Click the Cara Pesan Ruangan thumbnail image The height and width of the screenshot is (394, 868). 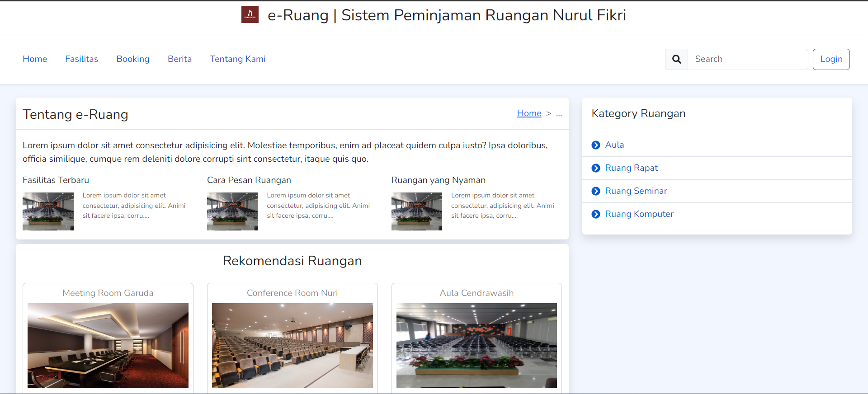tap(232, 211)
